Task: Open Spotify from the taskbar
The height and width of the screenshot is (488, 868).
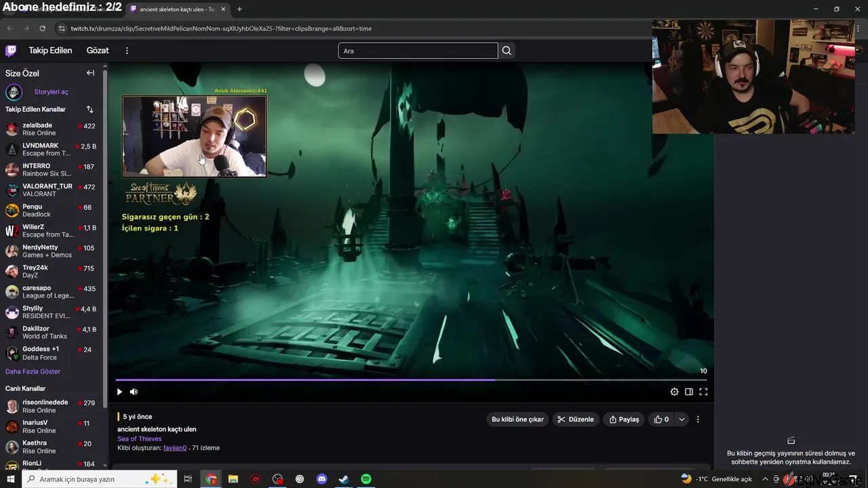Action: pos(366,479)
